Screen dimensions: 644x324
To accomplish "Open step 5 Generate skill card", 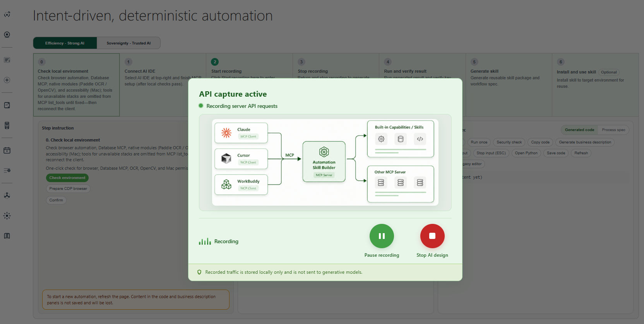I will pos(509,85).
